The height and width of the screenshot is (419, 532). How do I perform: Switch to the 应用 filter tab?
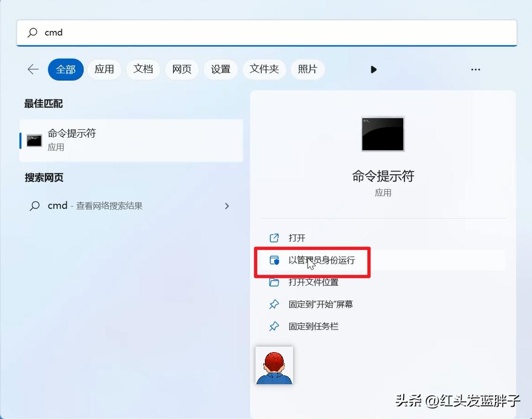click(104, 69)
